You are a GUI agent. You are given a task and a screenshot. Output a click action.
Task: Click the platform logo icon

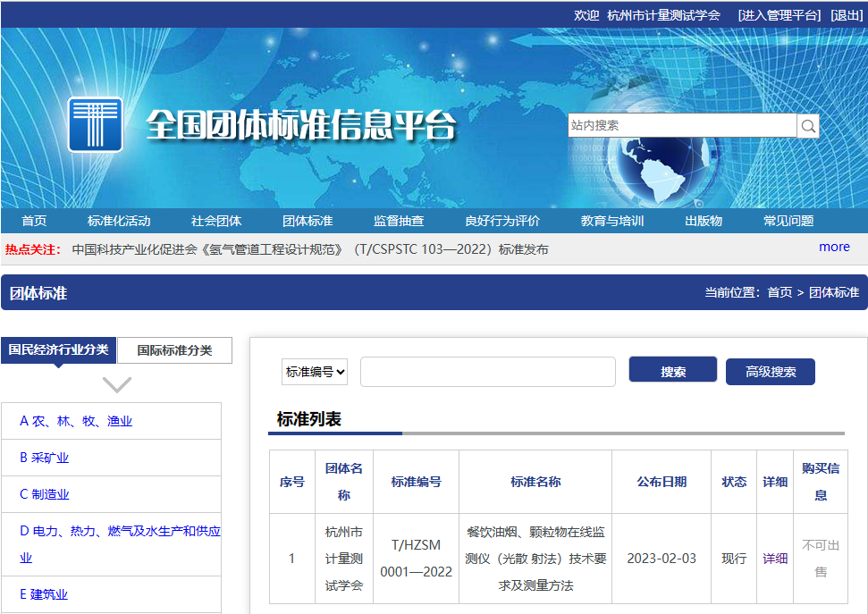point(96,124)
